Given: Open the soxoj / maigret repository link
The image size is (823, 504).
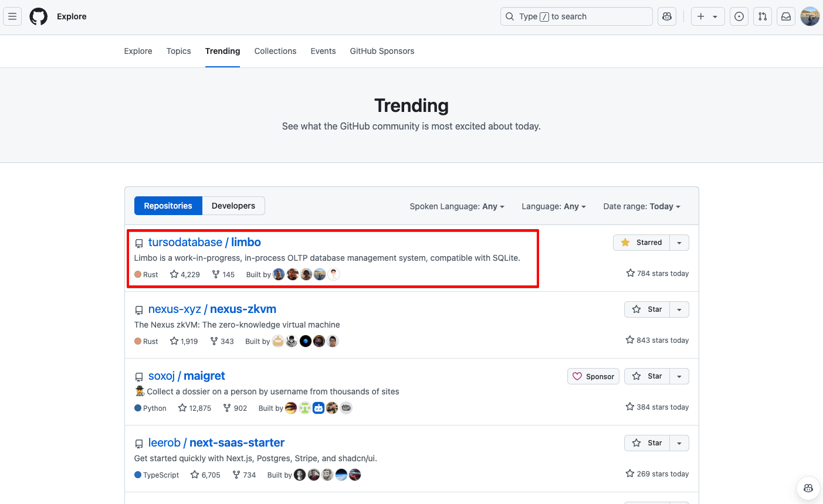Looking at the screenshot, I should click(187, 376).
